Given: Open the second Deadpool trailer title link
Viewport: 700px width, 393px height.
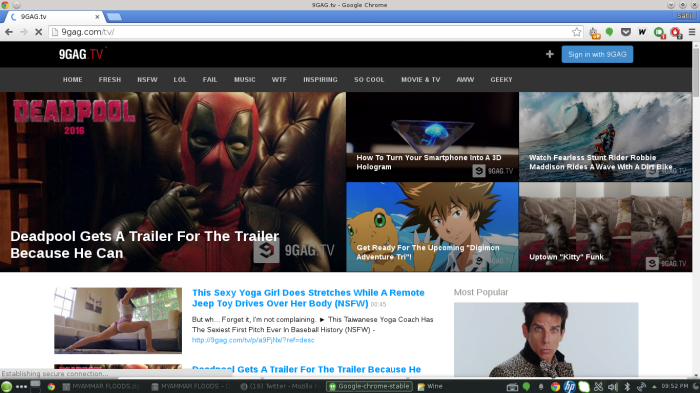Looking at the screenshot, I should [x=306, y=369].
